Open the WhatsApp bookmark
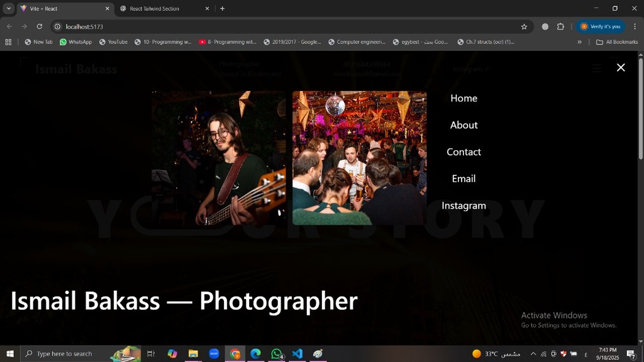Screen dimensions: 644x362 coord(75,42)
